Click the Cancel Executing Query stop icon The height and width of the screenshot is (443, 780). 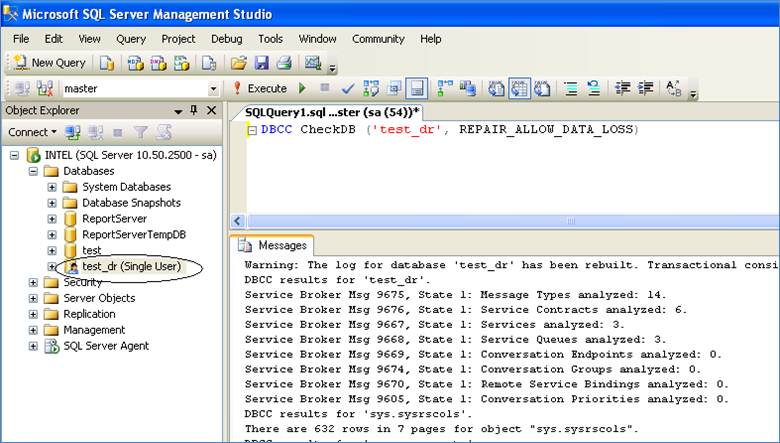325,88
